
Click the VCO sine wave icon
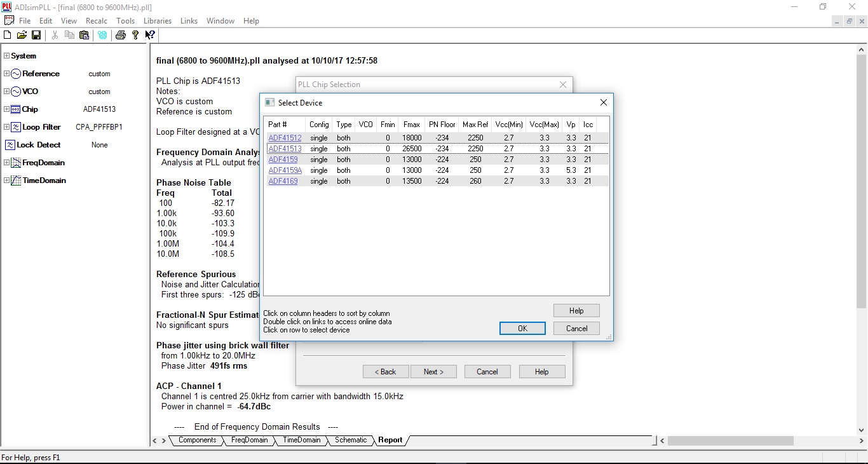pos(16,92)
